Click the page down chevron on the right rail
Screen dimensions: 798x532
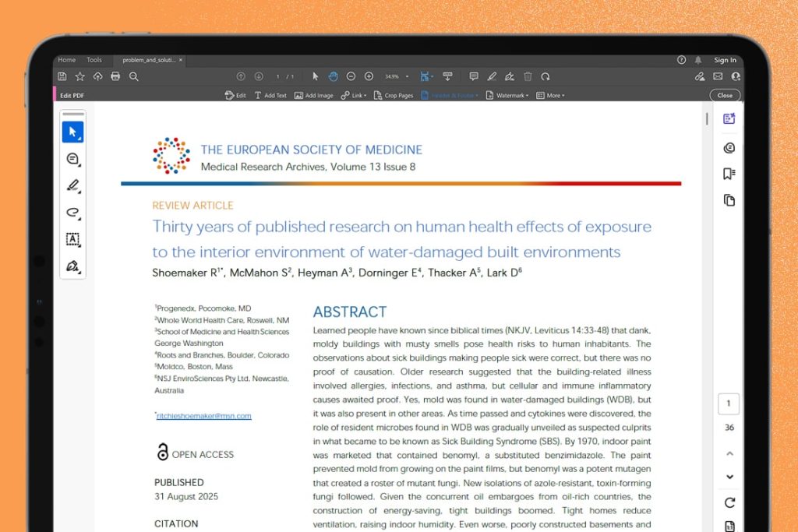pos(729,477)
